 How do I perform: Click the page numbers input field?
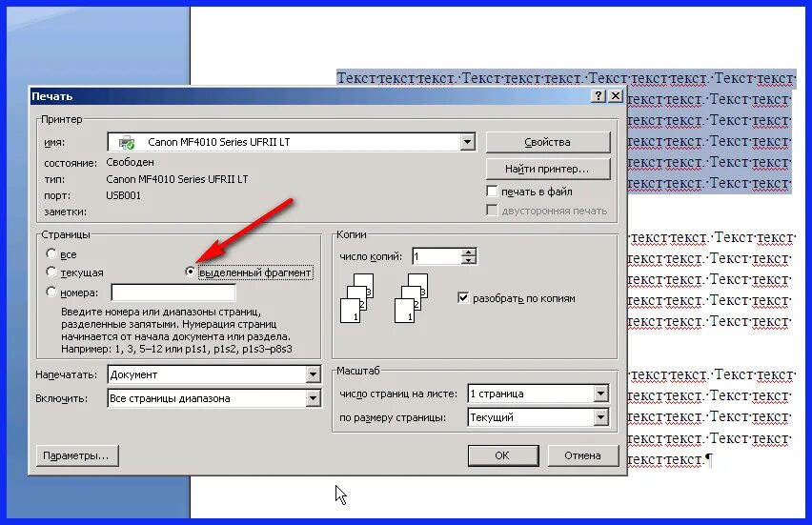173,293
